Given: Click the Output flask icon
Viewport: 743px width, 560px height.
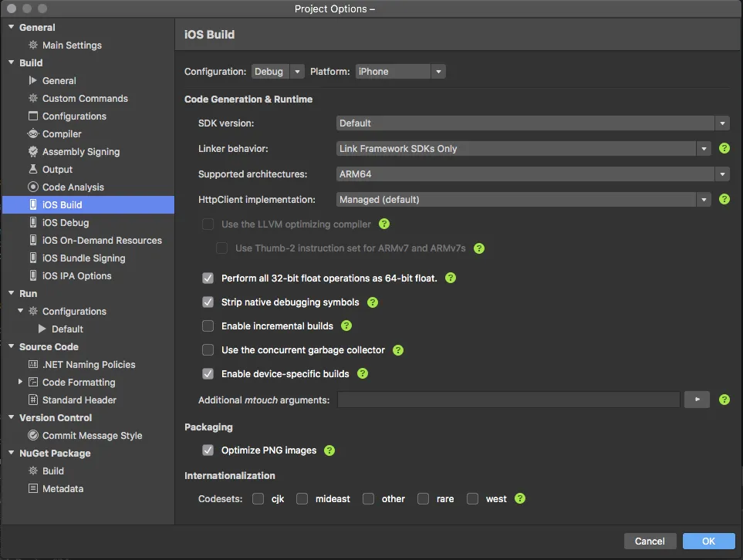Looking at the screenshot, I should pyautogui.click(x=33, y=170).
